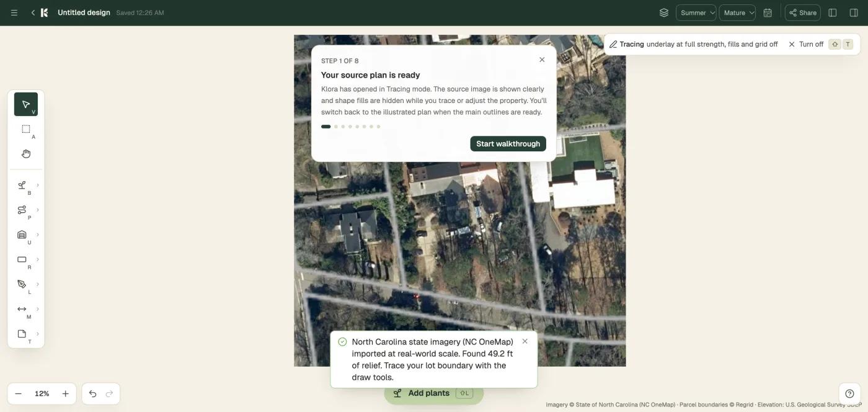Toggle the left sidebar panel icon

(833, 12)
